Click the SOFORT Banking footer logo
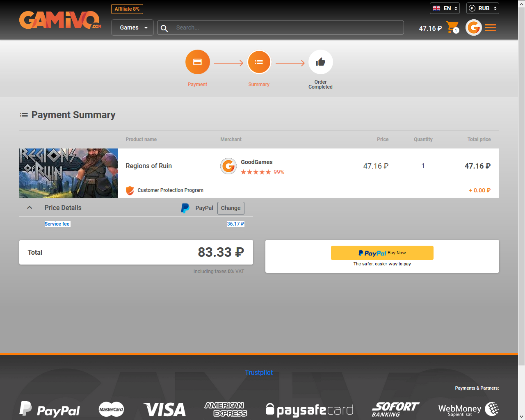This screenshot has height=420, width=525. (x=395, y=409)
